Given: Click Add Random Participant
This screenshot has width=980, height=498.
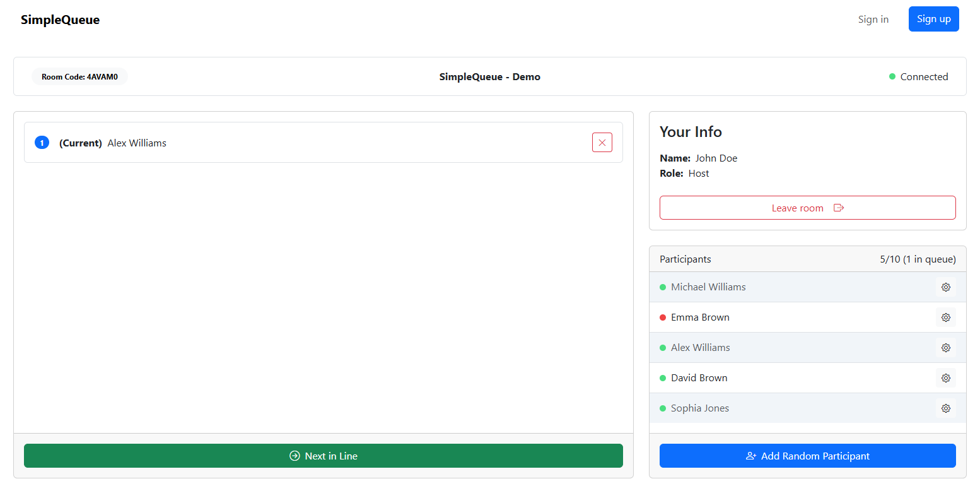Looking at the screenshot, I should point(807,455).
